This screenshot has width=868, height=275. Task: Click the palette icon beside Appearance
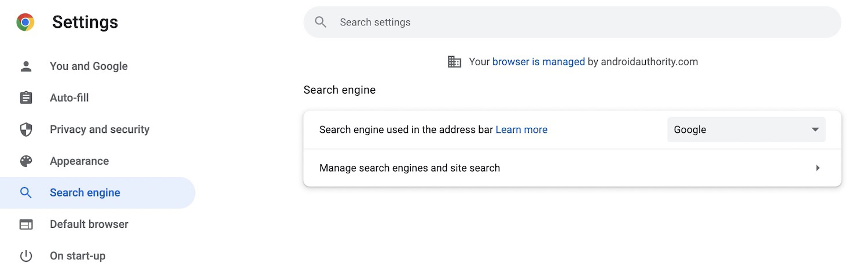click(26, 161)
